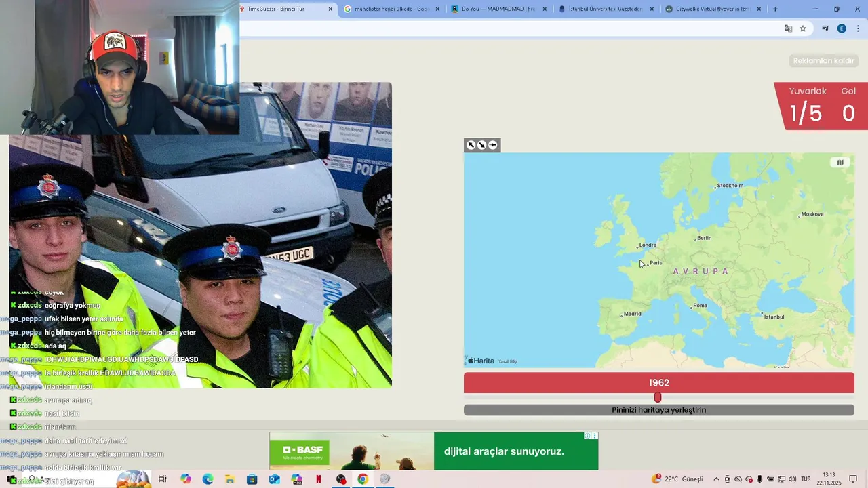Click the 'Reklamları kaldır' button
This screenshot has height=488, width=868.
pyautogui.click(x=824, y=61)
